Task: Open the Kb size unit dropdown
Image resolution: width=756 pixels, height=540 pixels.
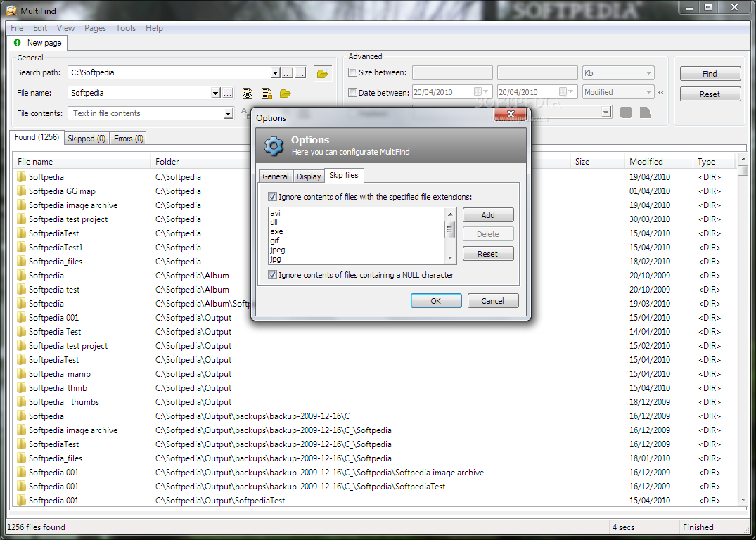Action: (648, 73)
